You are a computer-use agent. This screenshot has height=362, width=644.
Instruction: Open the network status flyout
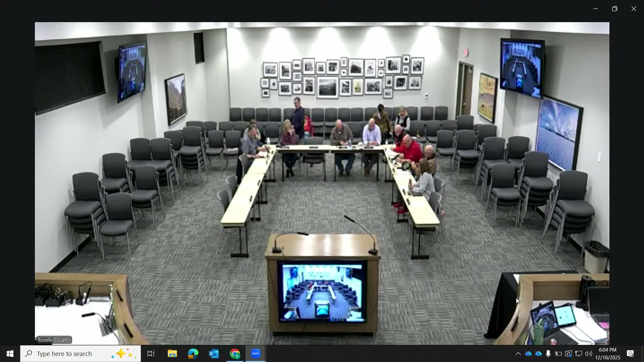578,353
